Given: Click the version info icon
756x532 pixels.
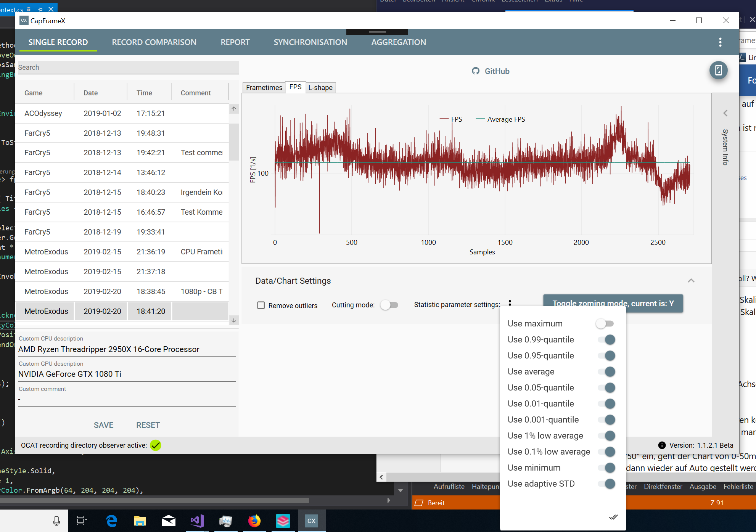Looking at the screenshot, I should coord(662,445).
